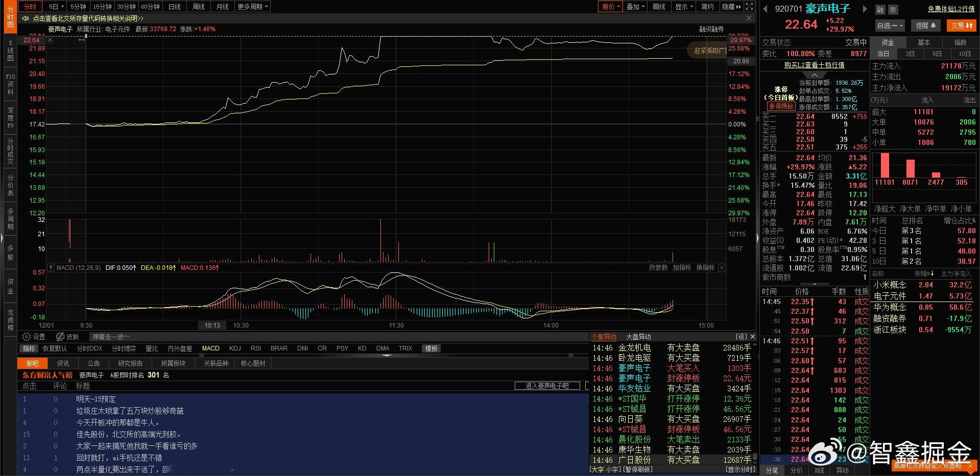
Task: Set a 提醒 price alert
Action: tap(926, 26)
